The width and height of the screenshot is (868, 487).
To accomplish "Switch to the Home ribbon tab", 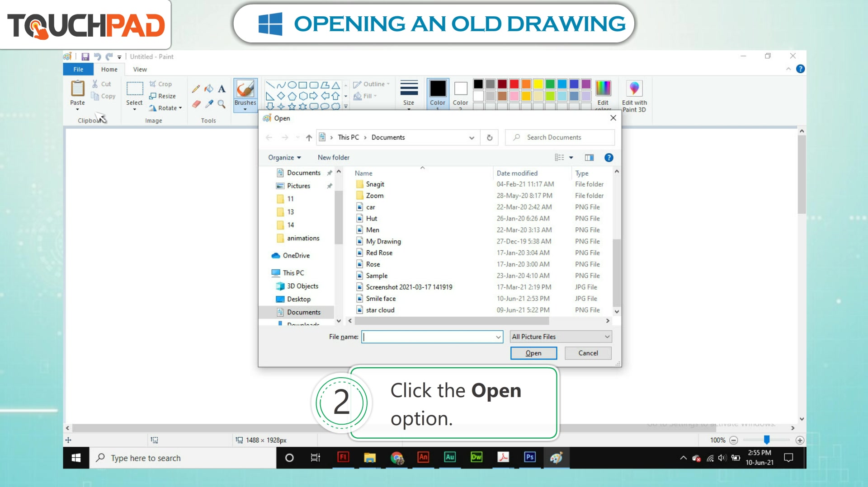I will click(x=109, y=69).
